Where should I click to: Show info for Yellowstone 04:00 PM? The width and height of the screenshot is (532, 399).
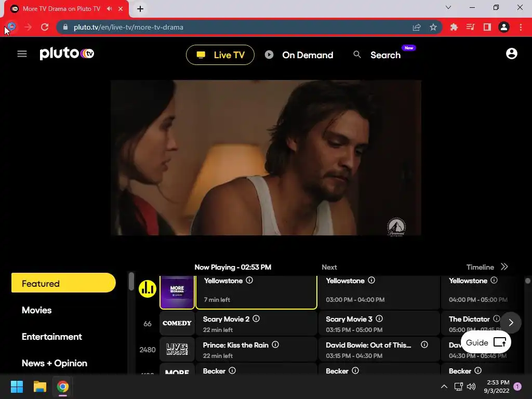tap(494, 280)
